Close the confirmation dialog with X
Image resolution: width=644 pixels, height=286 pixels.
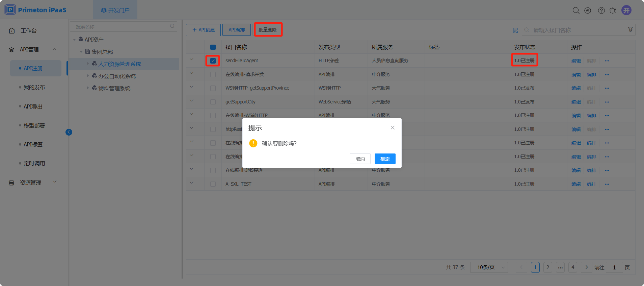393,127
